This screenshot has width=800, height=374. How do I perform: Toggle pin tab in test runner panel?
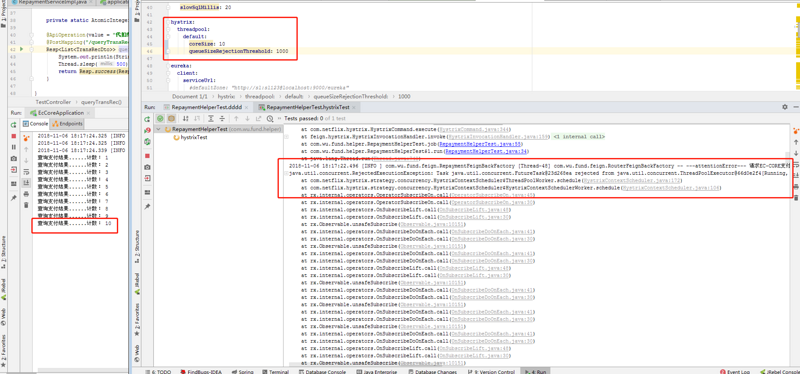[147, 207]
